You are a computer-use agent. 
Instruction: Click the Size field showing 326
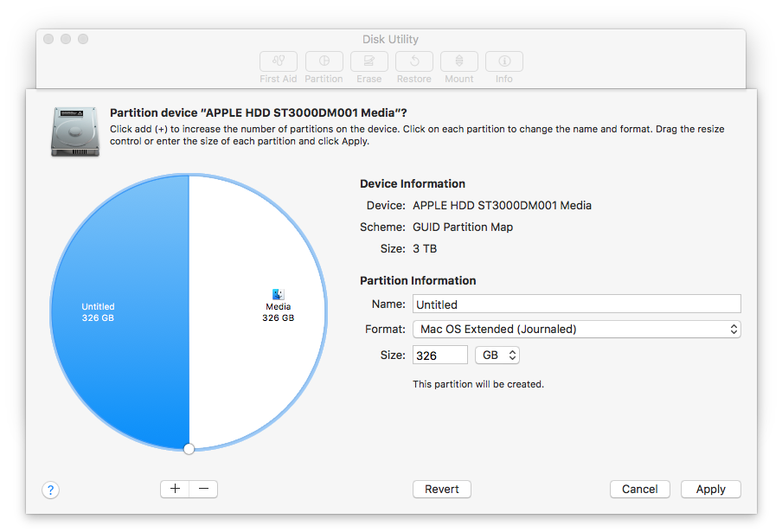pyautogui.click(x=439, y=355)
